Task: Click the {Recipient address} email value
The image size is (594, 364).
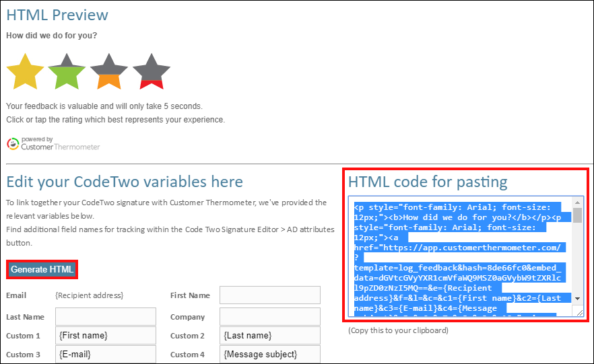Action: [90, 295]
